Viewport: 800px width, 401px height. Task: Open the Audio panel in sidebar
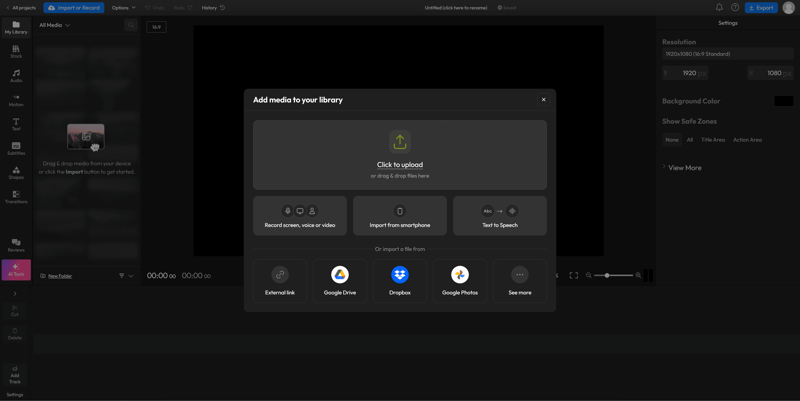(16, 76)
